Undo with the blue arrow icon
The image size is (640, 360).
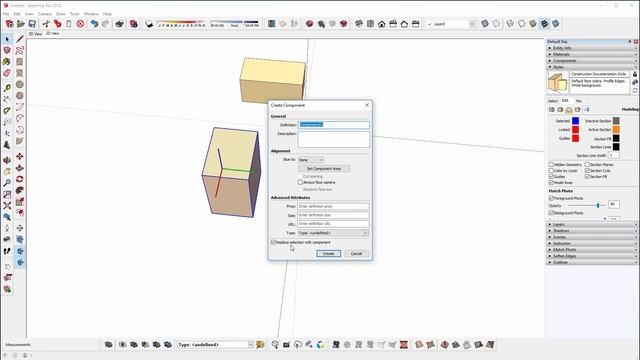point(94,24)
